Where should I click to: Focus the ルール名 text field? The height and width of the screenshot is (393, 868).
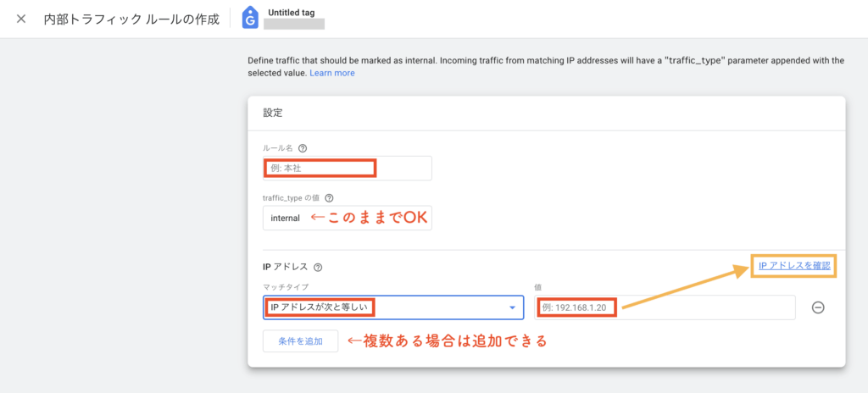(347, 168)
